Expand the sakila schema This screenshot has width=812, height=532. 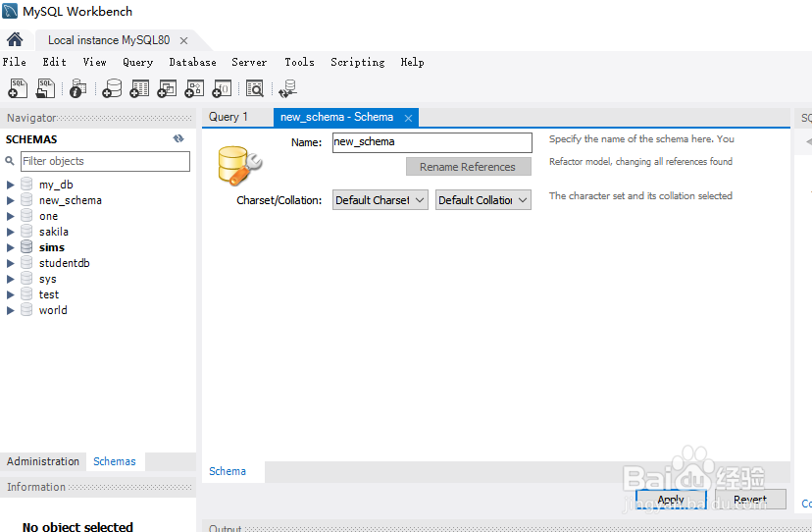(11, 232)
